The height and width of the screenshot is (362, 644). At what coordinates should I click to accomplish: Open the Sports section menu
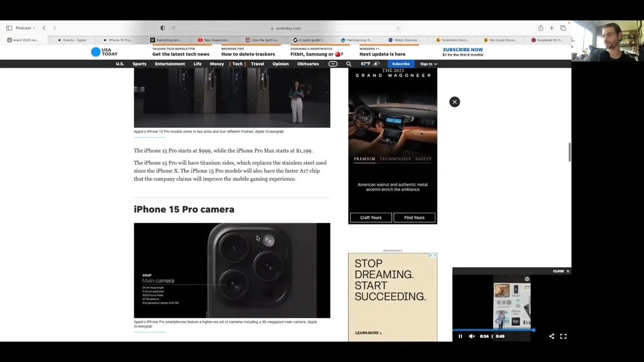click(139, 64)
